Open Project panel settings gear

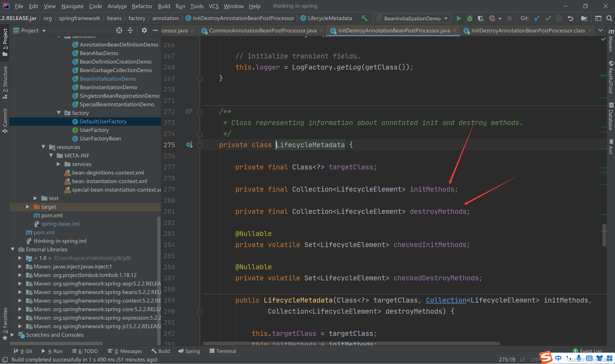point(144,31)
